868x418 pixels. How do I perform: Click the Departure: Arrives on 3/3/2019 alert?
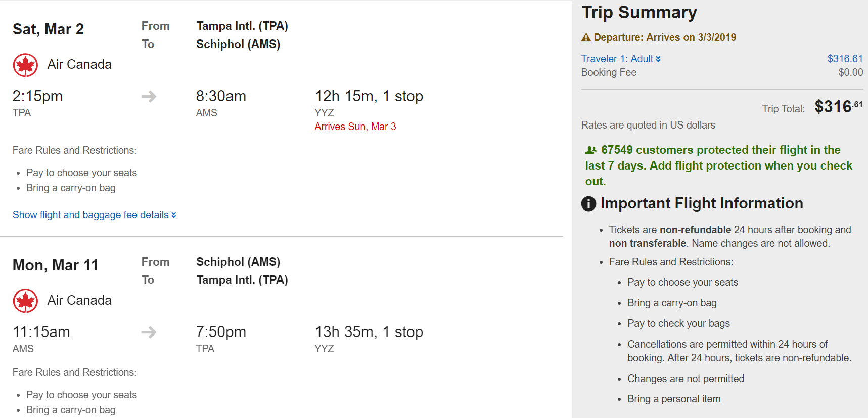(x=664, y=37)
